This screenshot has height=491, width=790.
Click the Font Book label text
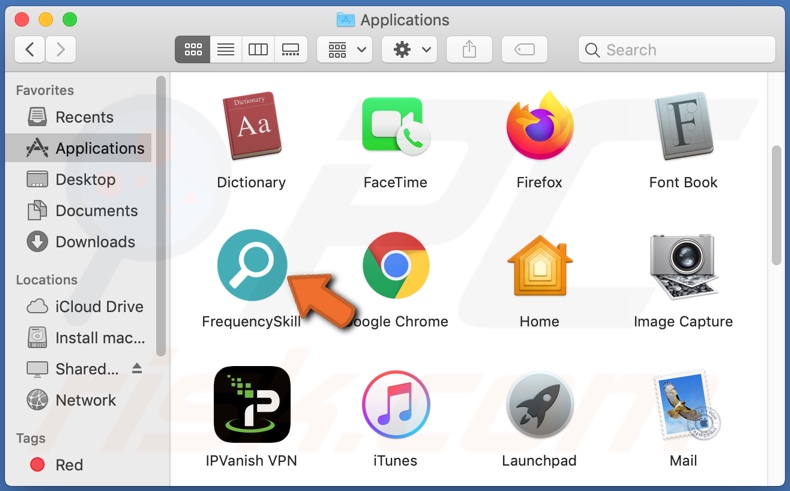coord(683,182)
